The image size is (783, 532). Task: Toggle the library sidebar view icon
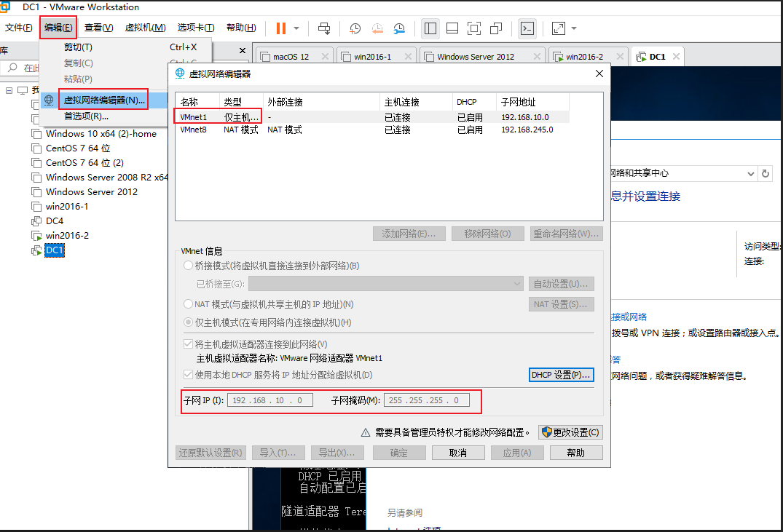430,28
